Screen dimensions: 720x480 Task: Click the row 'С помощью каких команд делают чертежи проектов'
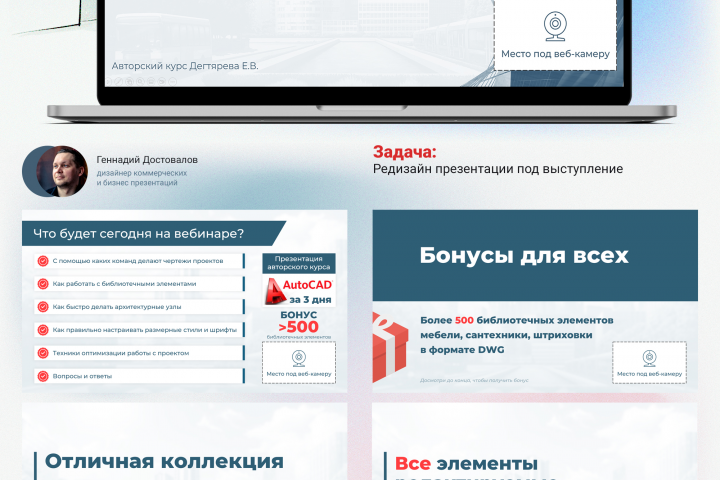[x=139, y=261]
